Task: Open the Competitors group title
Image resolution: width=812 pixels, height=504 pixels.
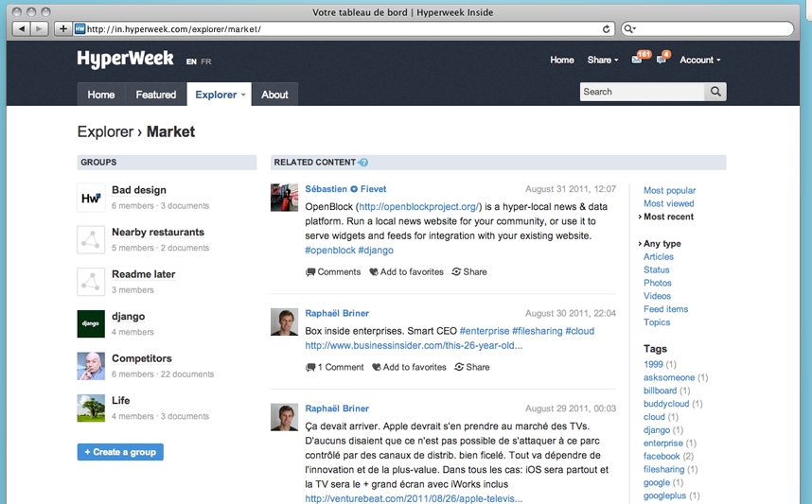Action: point(142,358)
